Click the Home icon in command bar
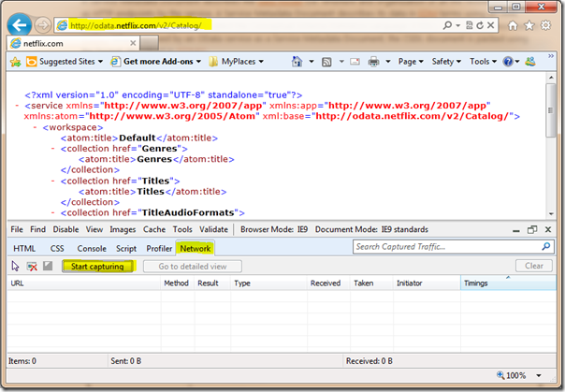This screenshot has height=392, width=565. [x=298, y=62]
